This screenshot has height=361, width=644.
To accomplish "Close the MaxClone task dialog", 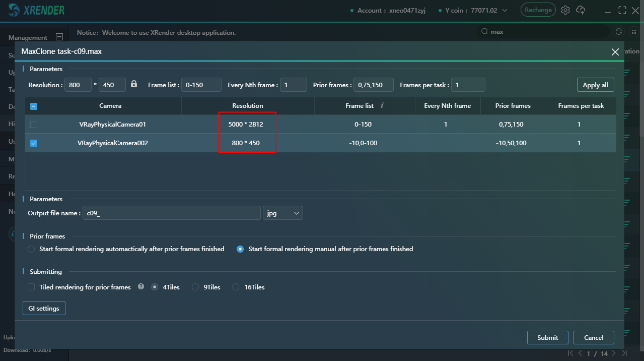I will click(x=615, y=52).
